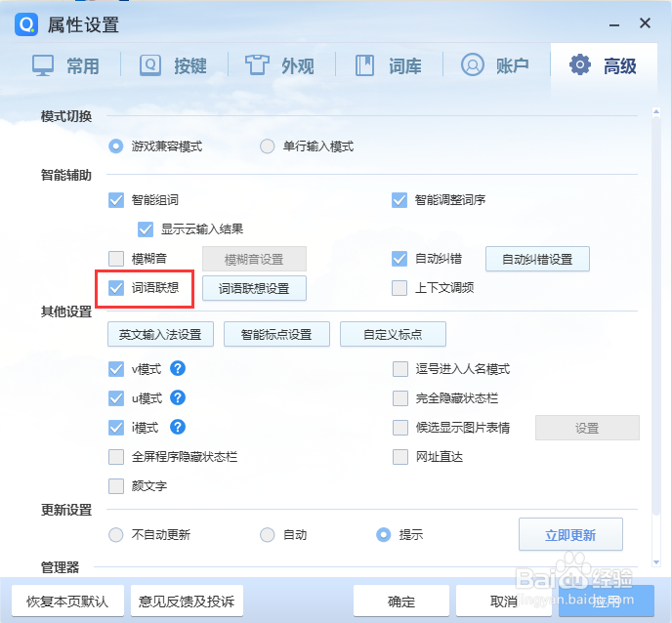Select 不自动更新 radio option
672x623 pixels.
coord(115,535)
